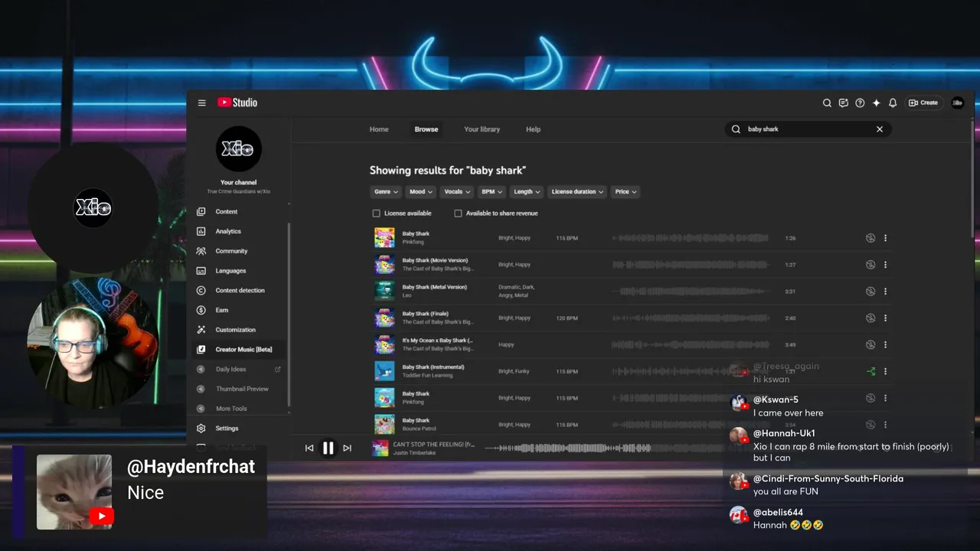Skip to the previous track
This screenshot has width=980, height=551.
click(309, 448)
